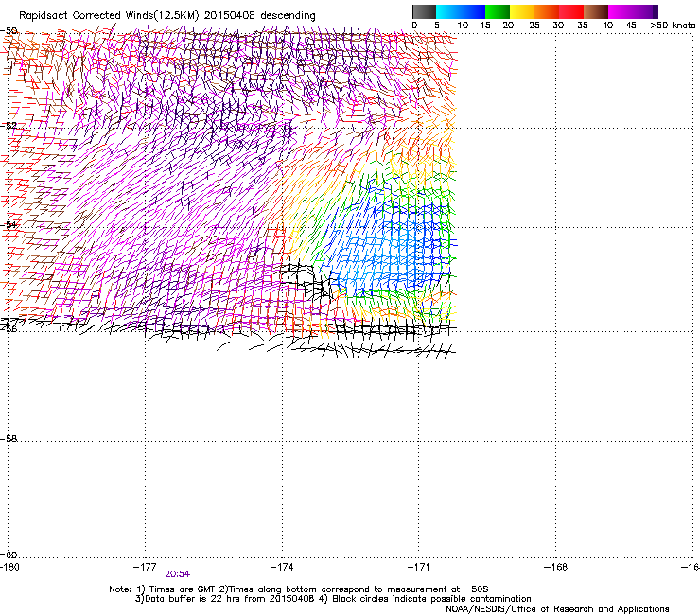This screenshot has height=615, width=700.
Task: Click the brown 35-40 knots legend segment
Action: [x=596, y=11]
